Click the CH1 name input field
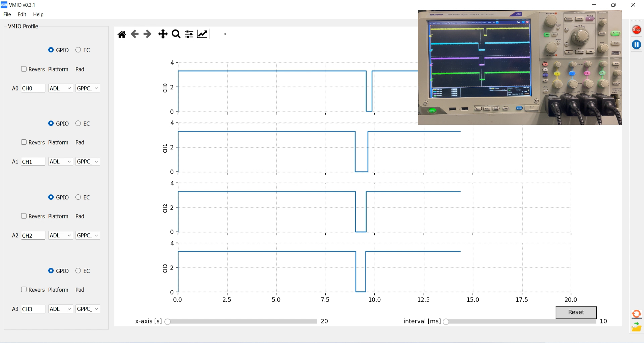The image size is (644, 343). tap(33, 162)
